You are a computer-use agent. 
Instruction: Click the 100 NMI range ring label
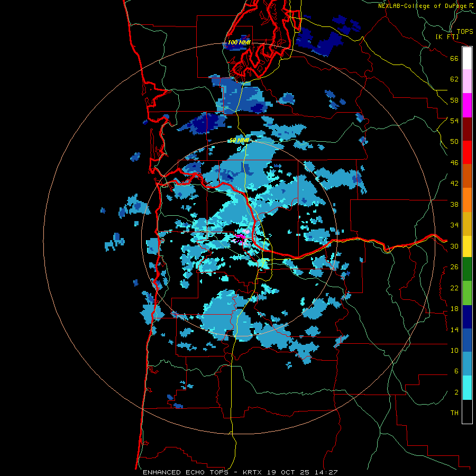click(239, 42)
